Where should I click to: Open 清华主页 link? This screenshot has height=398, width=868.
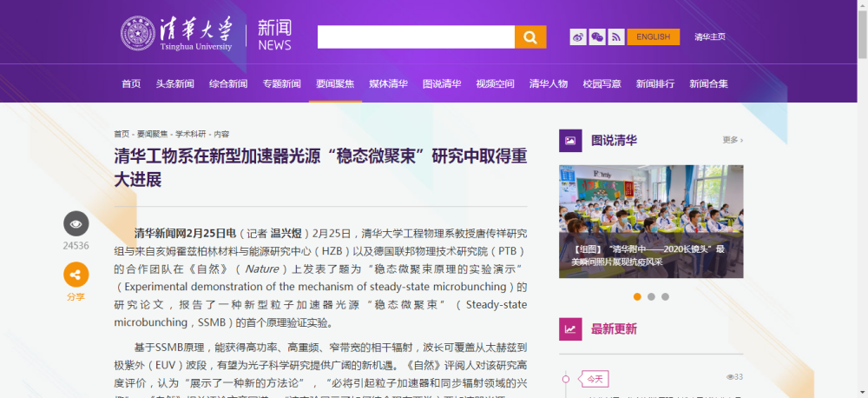(710, 37)
